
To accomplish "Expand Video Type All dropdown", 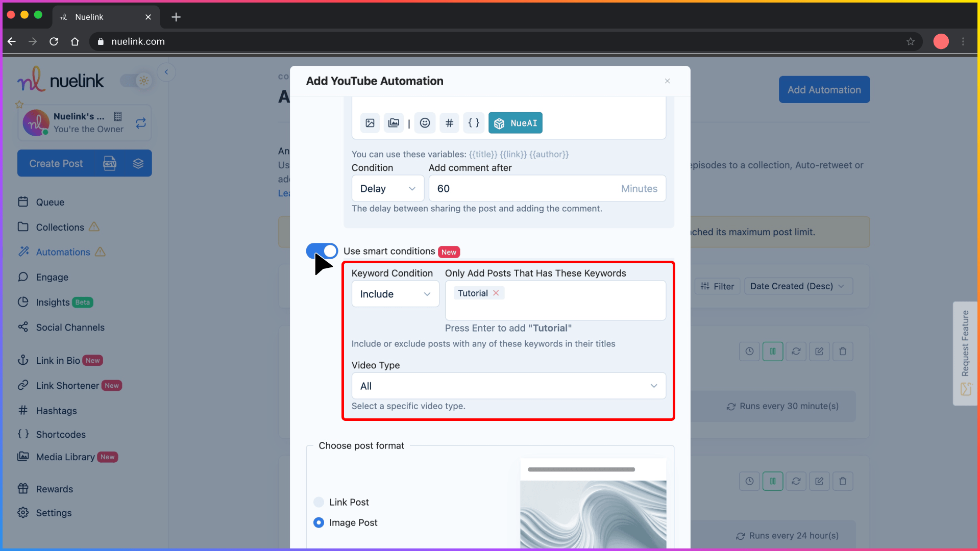I will pos(508,386).
